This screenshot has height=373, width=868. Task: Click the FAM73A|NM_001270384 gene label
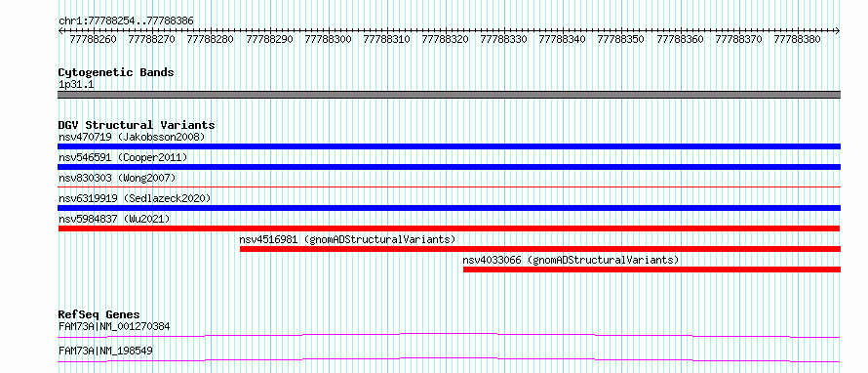pyautogui.click(x=114, y=326)
